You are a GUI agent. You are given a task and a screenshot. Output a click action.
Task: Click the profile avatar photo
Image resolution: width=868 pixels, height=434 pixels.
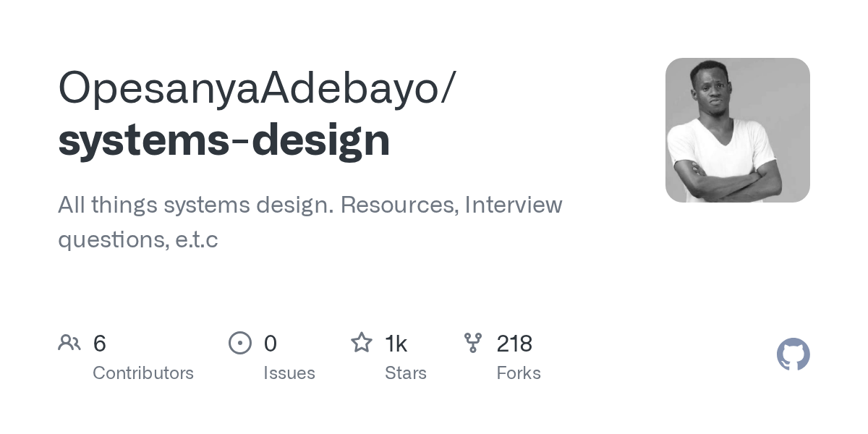pos(738,130)
